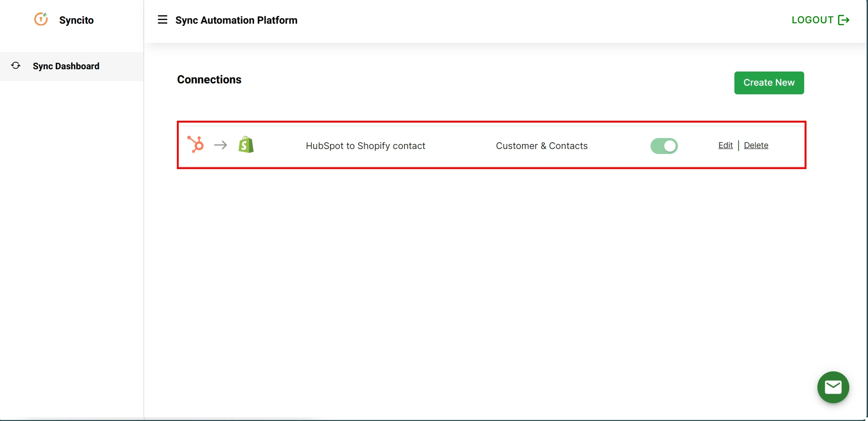Open the green envelope chat widget
868x421 pixels.
(833, 387)
